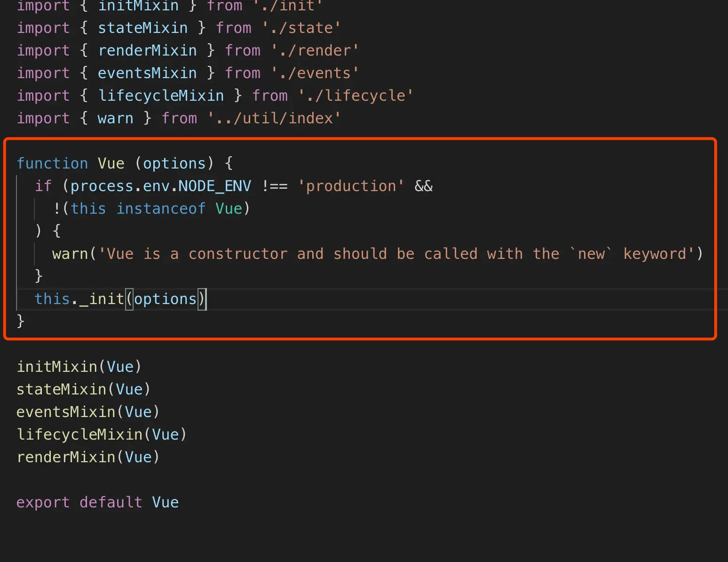Image resolution: width=728 pixels, height=562 pixels.
Task: Click the warn function call
Action: pos(70,254)
